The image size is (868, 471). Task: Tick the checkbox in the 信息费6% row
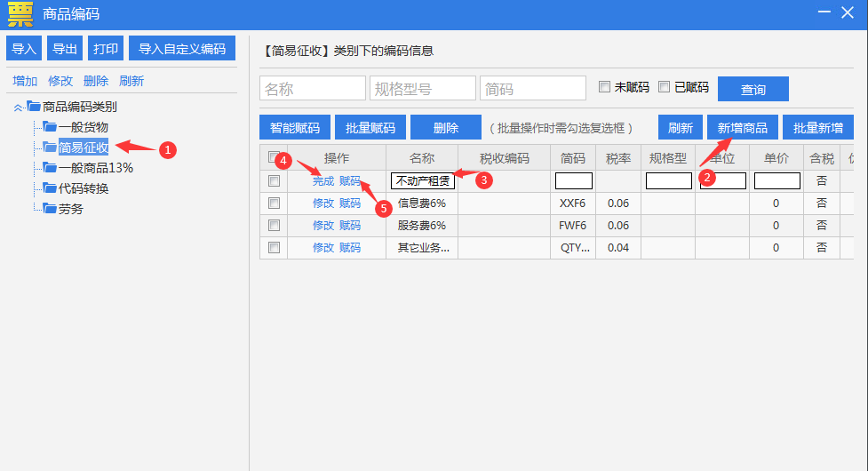tap(274, 204)
